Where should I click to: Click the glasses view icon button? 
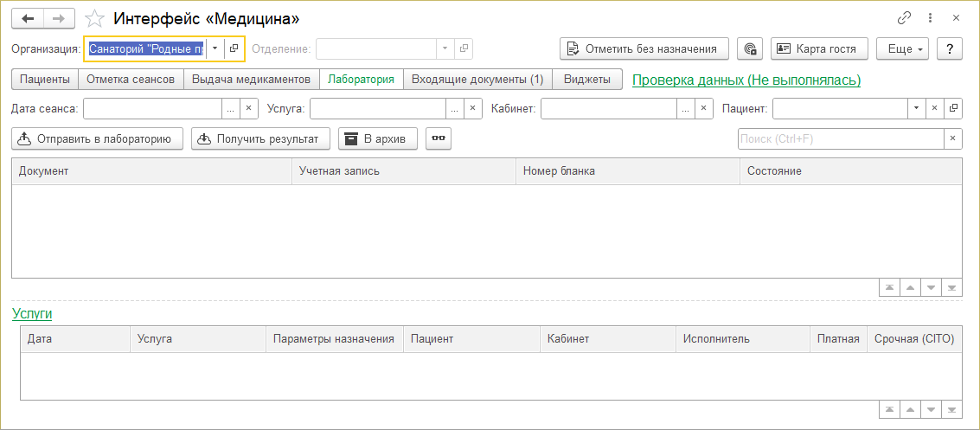point(439,138)
